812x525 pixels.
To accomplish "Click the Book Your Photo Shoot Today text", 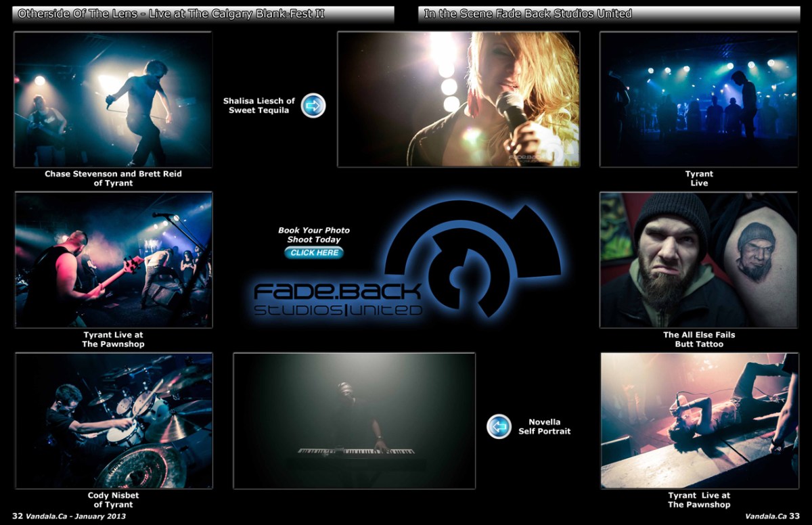I will pyautogui.click(x=314, y=235).
